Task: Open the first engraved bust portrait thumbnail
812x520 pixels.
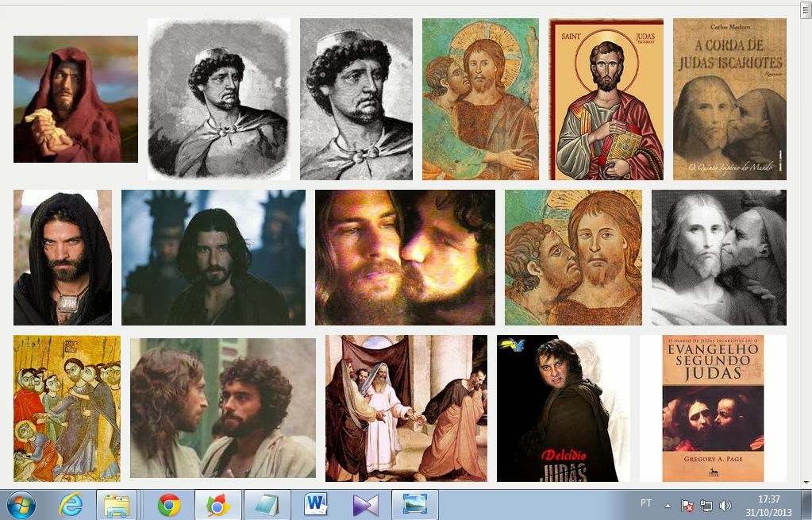Action: pos(219,99)
